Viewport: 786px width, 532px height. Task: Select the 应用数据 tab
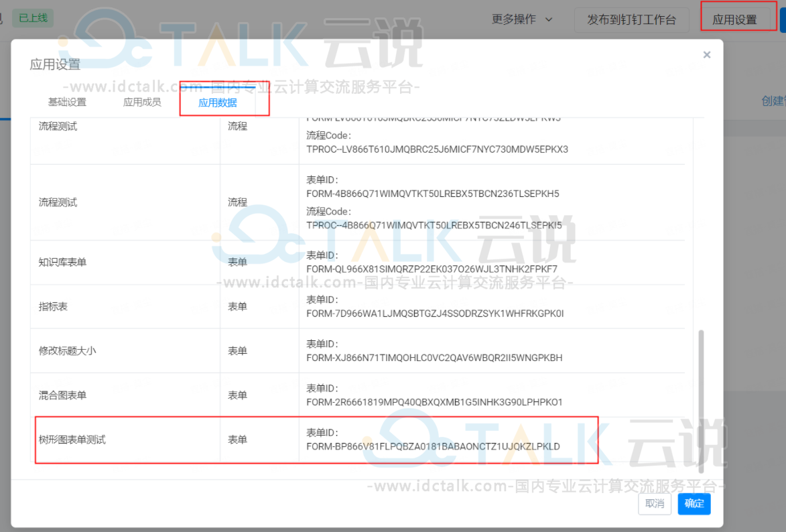tap(218, 103)
